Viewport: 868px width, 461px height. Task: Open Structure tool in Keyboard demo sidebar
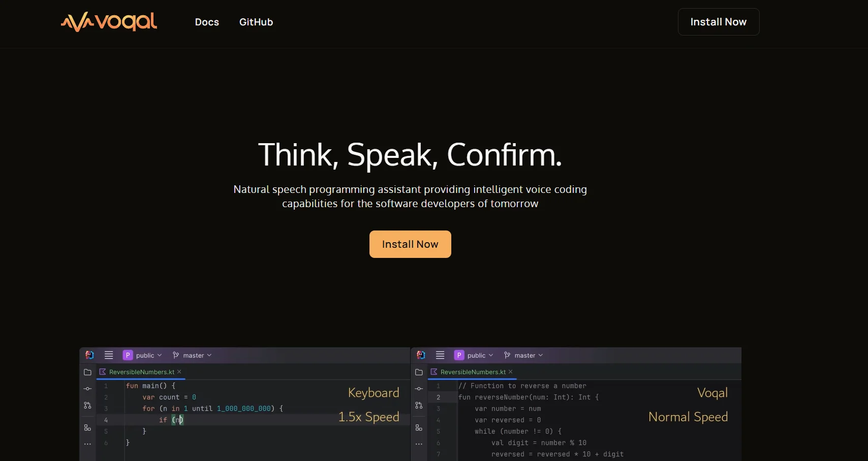click(87, 427)
